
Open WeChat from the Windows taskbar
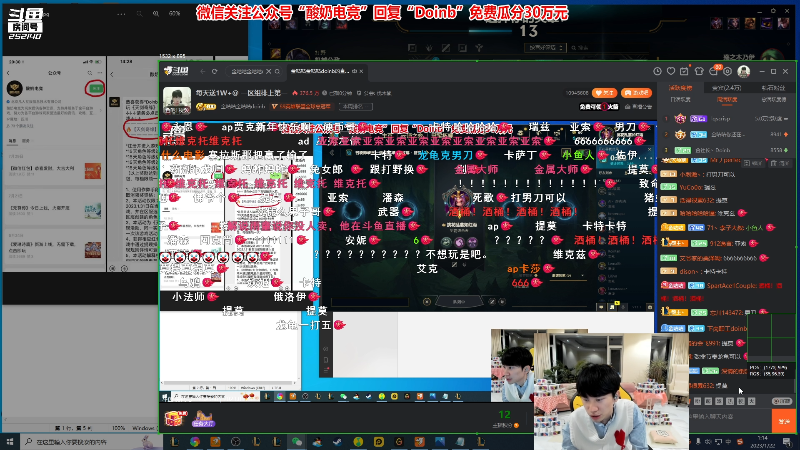tap(296, 441)
